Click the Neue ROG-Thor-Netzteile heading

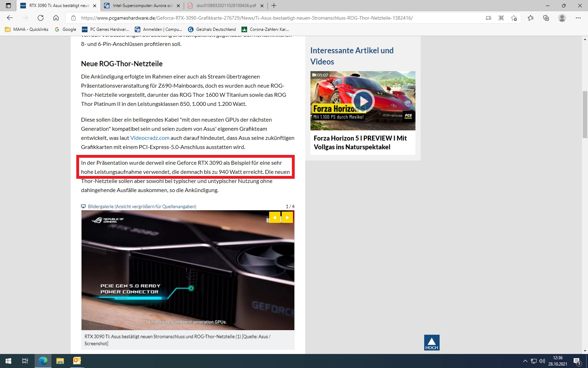click(x=122, y=64)
